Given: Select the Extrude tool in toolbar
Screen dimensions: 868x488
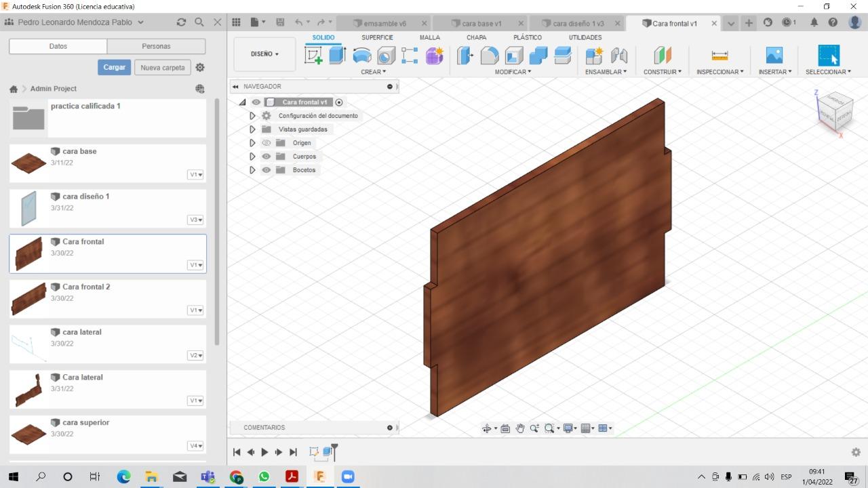Looking at the screenshot, I should click(337, 56).
